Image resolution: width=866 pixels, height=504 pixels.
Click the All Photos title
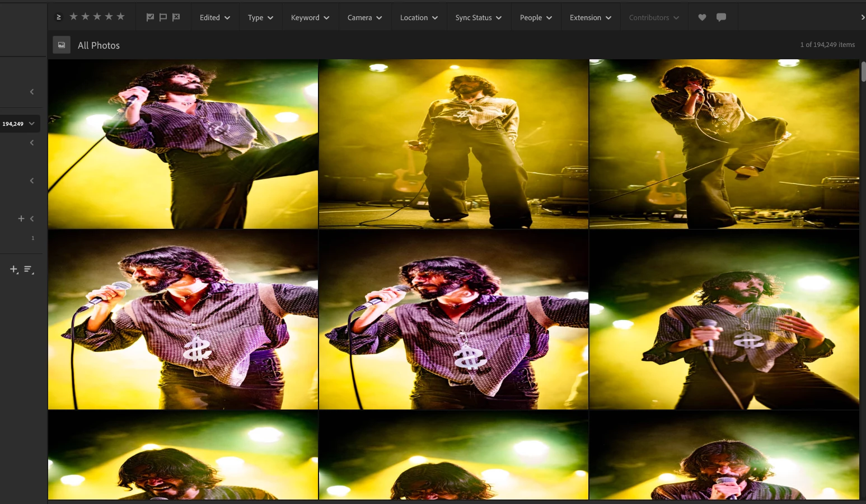pyautogui.click(x=99, y=45)
